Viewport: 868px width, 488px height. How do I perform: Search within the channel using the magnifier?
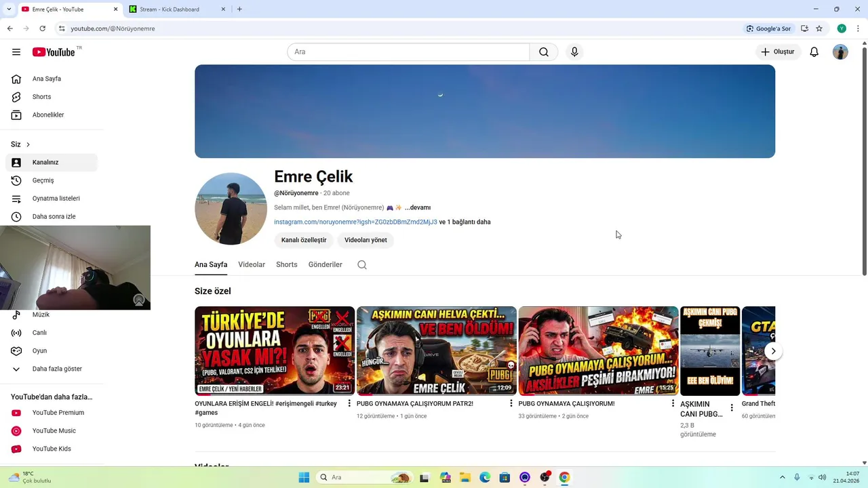(x=362, y=265)
